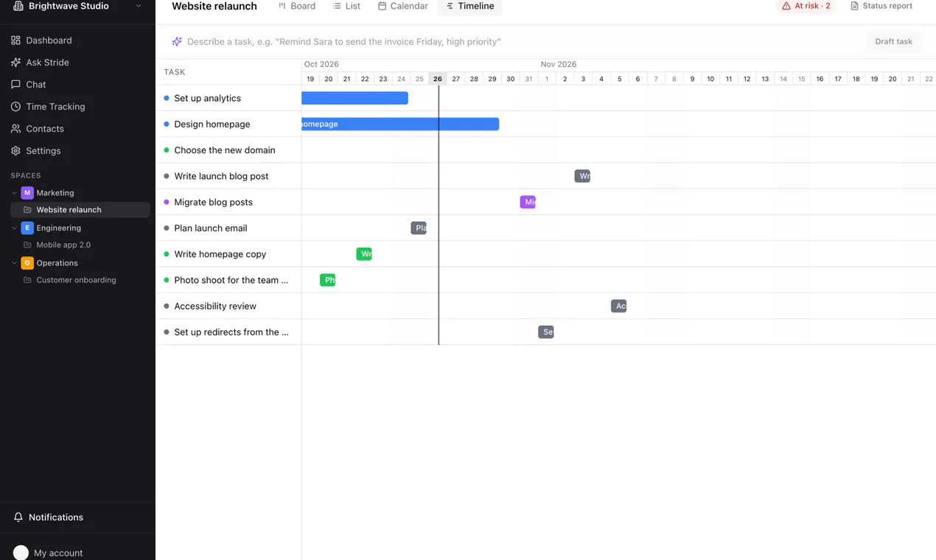936x560 pixels.
Task: Click the Contacts people icon
Action: point(15,129)
